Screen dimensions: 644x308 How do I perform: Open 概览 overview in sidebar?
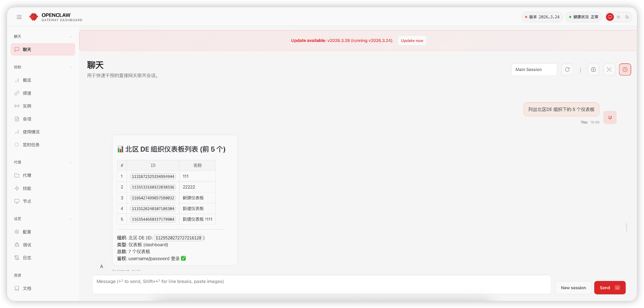click(43, 80)
